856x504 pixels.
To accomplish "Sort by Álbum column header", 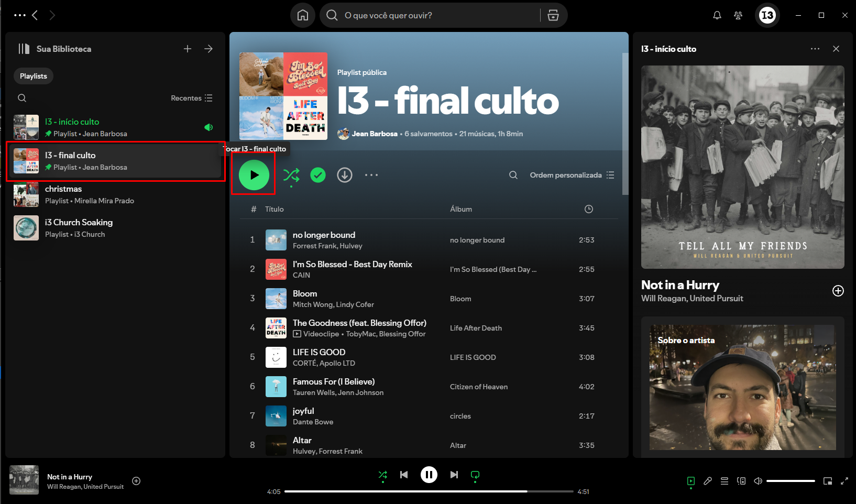I will point(461,209).
